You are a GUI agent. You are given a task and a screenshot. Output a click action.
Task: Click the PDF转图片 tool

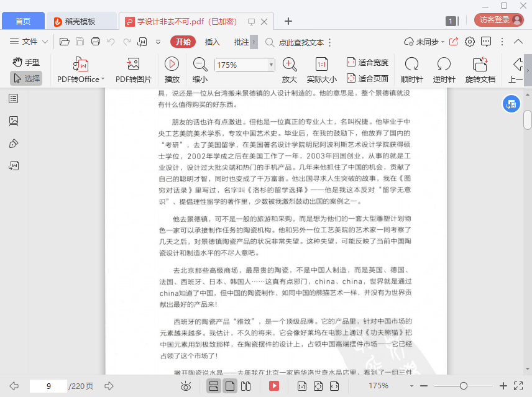(x=134, y=70)
